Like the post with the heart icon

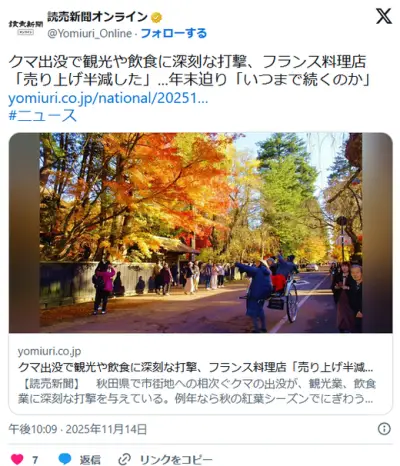[17, 459]
